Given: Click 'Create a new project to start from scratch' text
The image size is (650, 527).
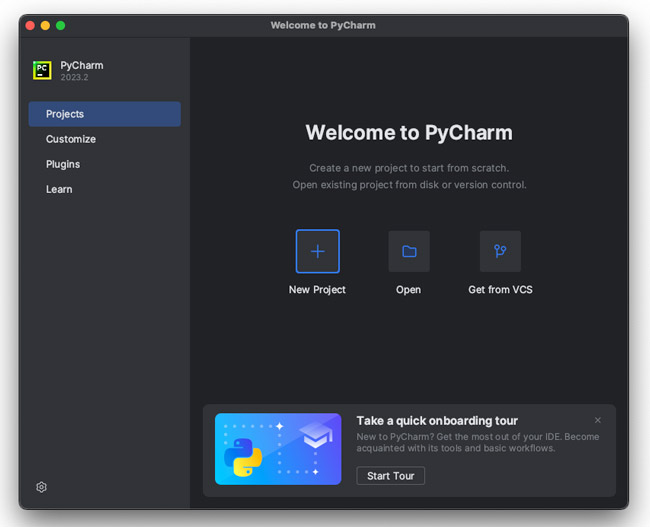Looking at the screenshot, I should [409, 168].
